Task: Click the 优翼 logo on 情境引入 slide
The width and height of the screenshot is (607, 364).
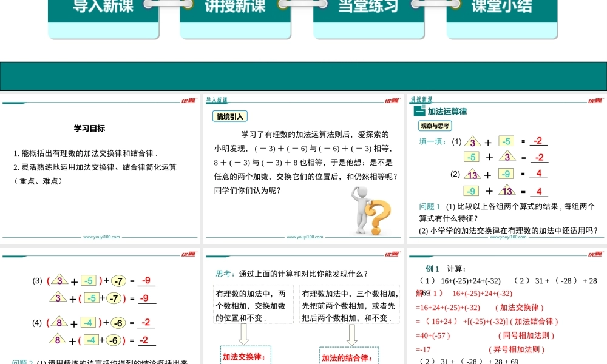Action: [392, 101]
